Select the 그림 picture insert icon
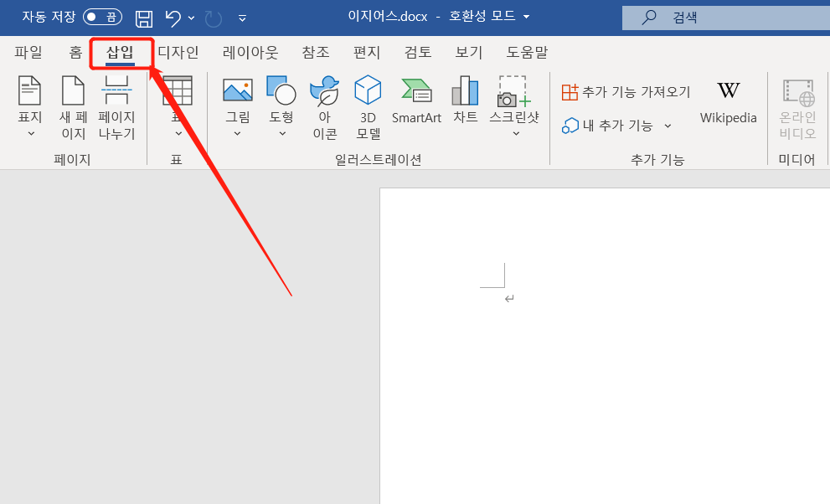 coord(237,100)
